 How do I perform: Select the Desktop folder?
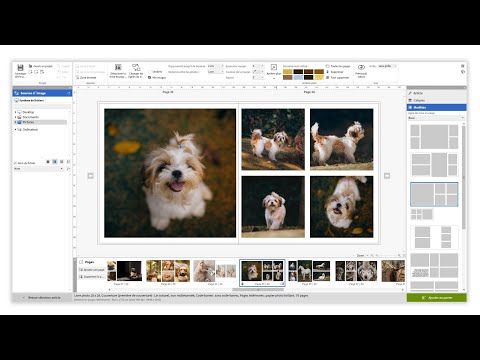click(28, 112)
